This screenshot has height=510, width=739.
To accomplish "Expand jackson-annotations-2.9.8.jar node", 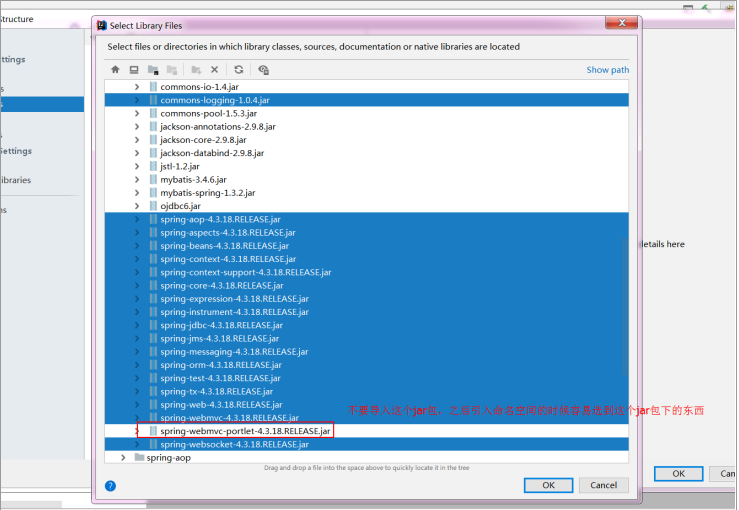I will pos(137,126).
